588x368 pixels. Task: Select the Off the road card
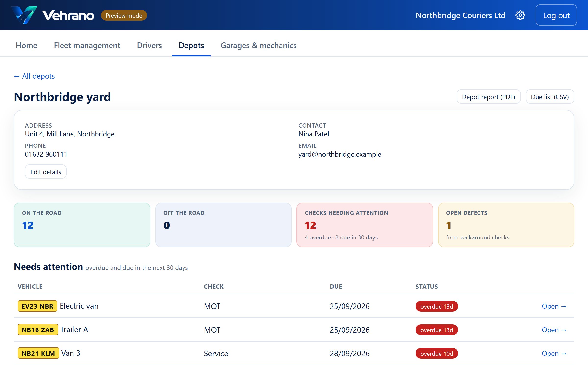click(223, 225)
